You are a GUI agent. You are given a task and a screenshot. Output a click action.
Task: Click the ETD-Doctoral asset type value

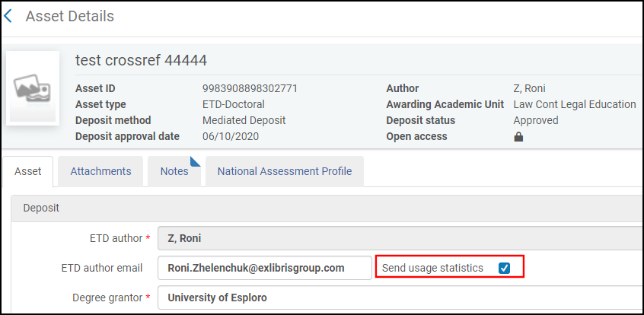[x=233, y=104]
